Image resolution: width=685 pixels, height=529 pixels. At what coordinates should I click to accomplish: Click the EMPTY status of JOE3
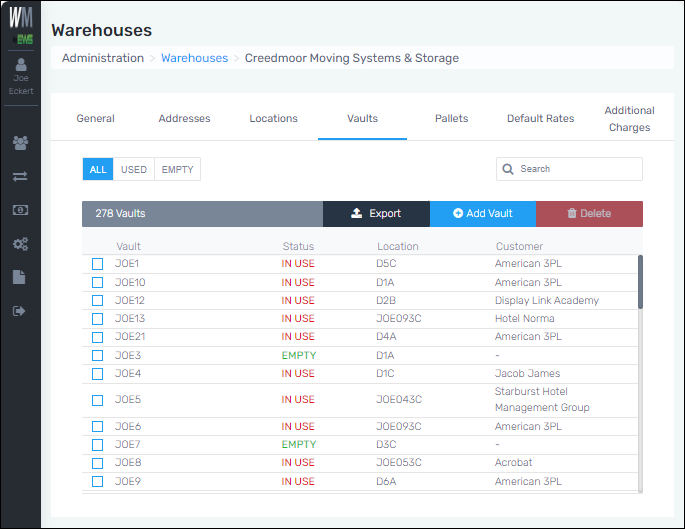click(299, 356)
